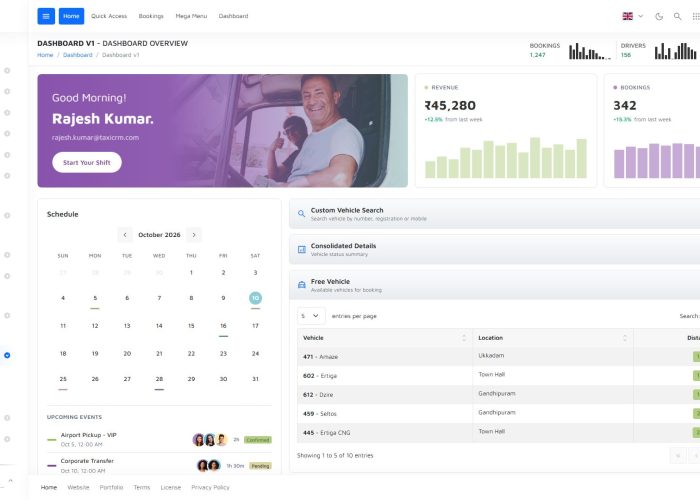Click the rajesh.kumar@taxicrm.com email text
The image size is (700, 500).
point(95,138)
